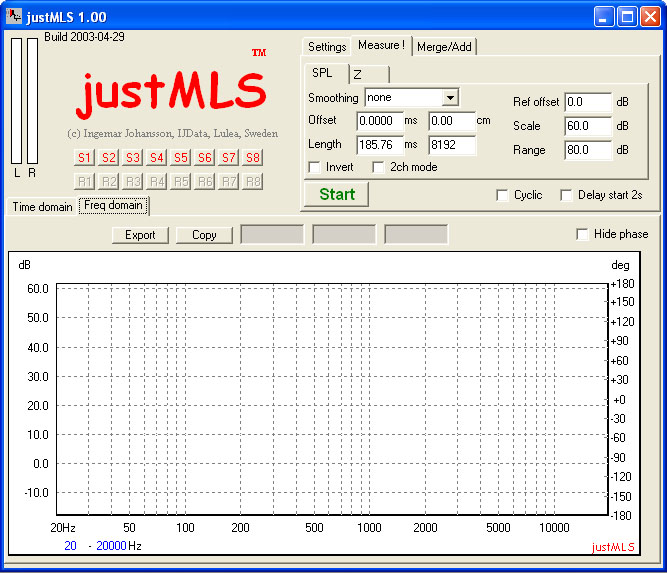The image size is (667, 573).
Task: Select memory slot S6
Action: point(204,157)
